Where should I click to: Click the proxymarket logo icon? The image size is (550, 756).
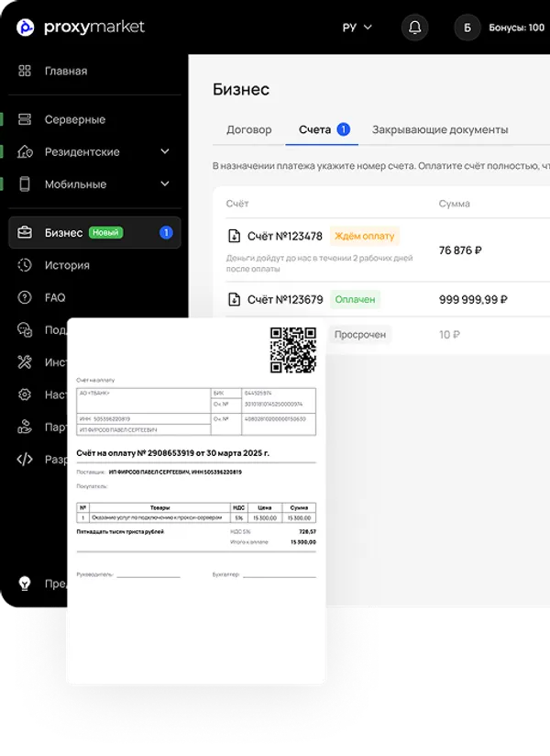point(26,28)
